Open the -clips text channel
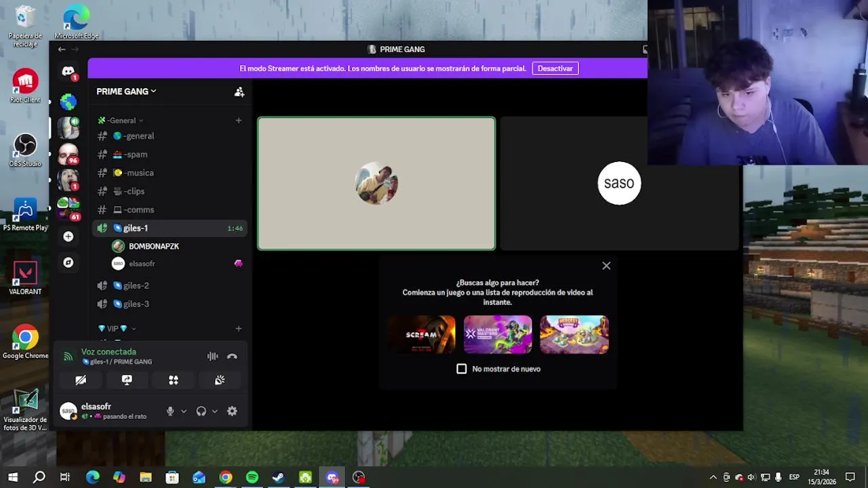868x488 pixels. coord(168,191)
